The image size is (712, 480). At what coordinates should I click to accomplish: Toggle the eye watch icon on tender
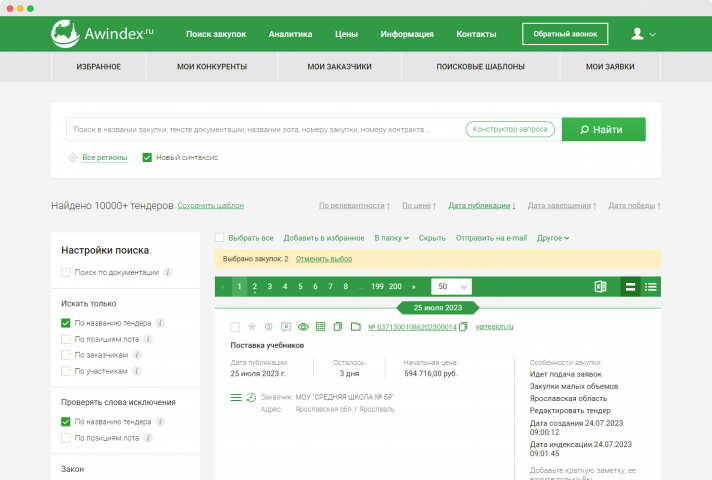(x=303, y=327)
